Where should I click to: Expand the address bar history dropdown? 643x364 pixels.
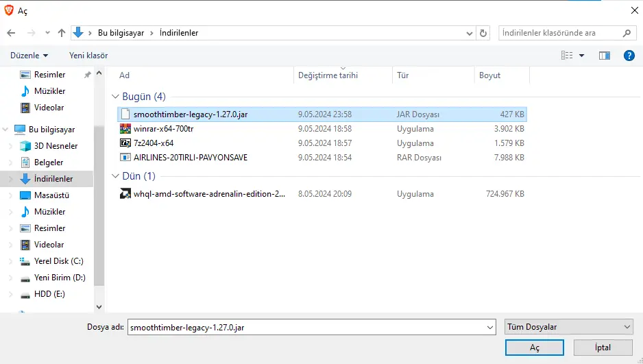point(470,33)
